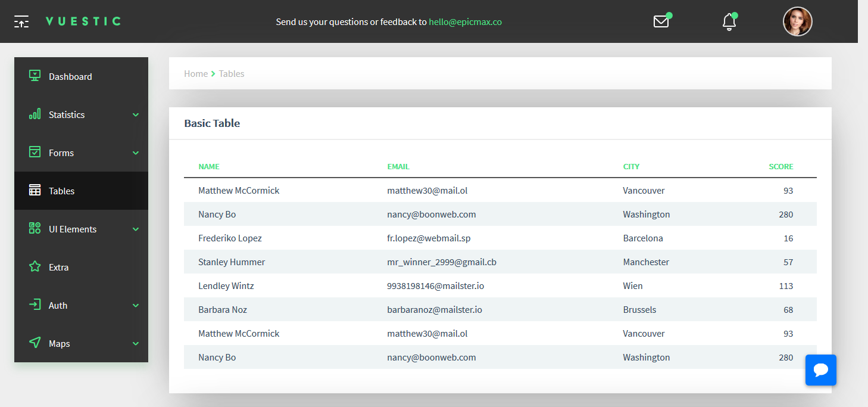The height and width of the screenshot is (407, 868).
Task: Click Tables in the breadcrumb
Action: coord(232,74)
